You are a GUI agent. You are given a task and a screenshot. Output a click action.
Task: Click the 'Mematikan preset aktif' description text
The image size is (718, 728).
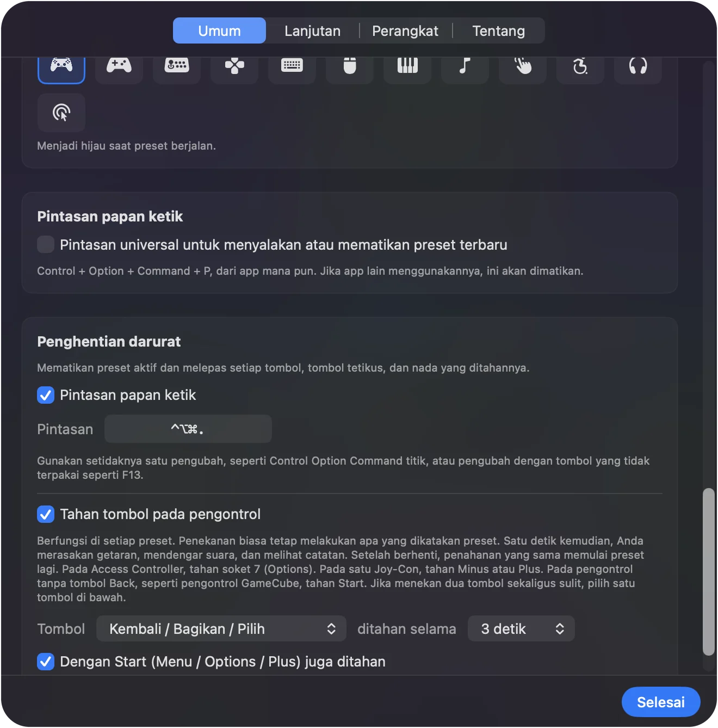point(283,368)
